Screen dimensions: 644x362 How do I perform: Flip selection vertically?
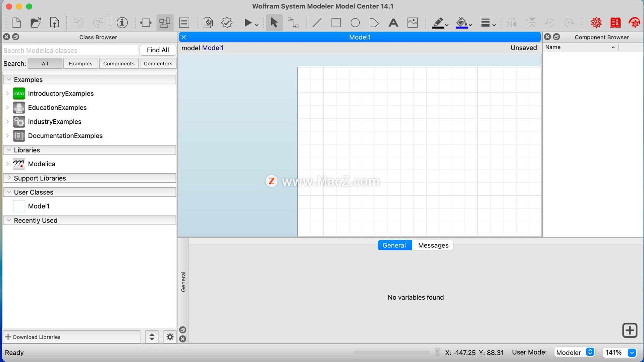tap(531, 23)
